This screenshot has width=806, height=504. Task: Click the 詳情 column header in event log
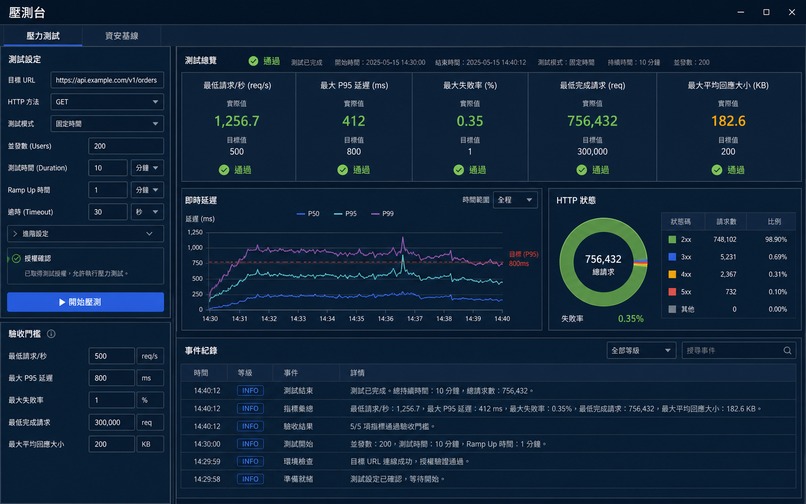(x=357, y=373)
